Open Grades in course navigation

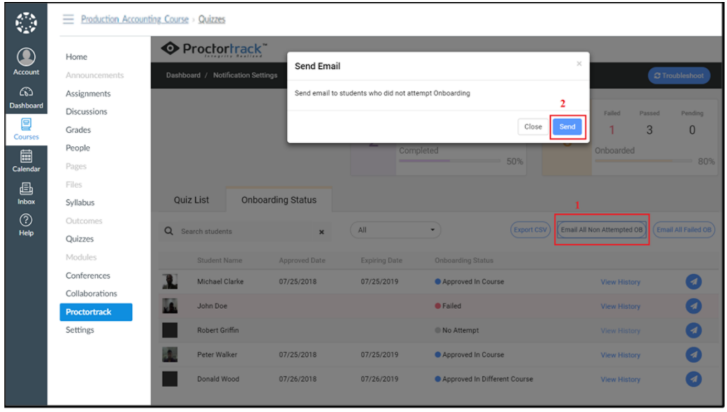[x=78, y=130]
